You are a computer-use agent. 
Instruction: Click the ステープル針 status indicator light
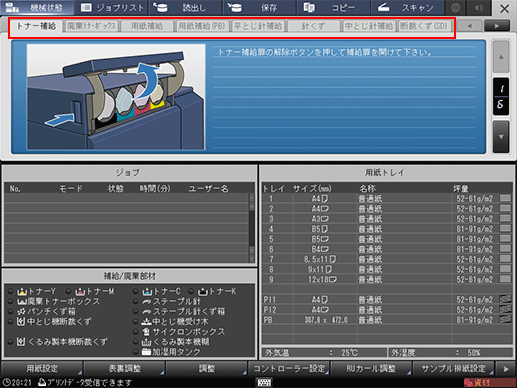136,302
